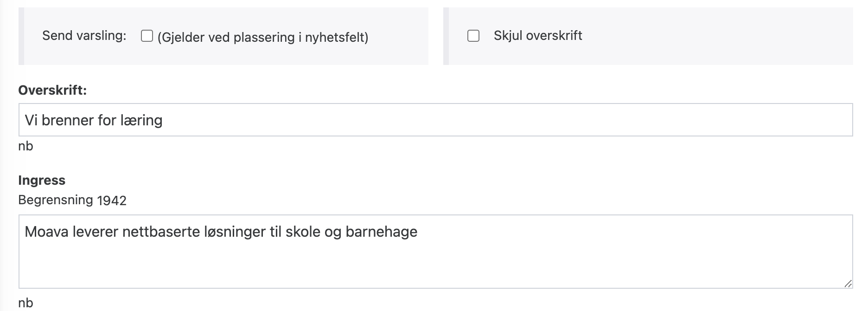Screen dimensions: 868x311
Task: Enable the Send varsling checkbox
Action: coord(147,36)
